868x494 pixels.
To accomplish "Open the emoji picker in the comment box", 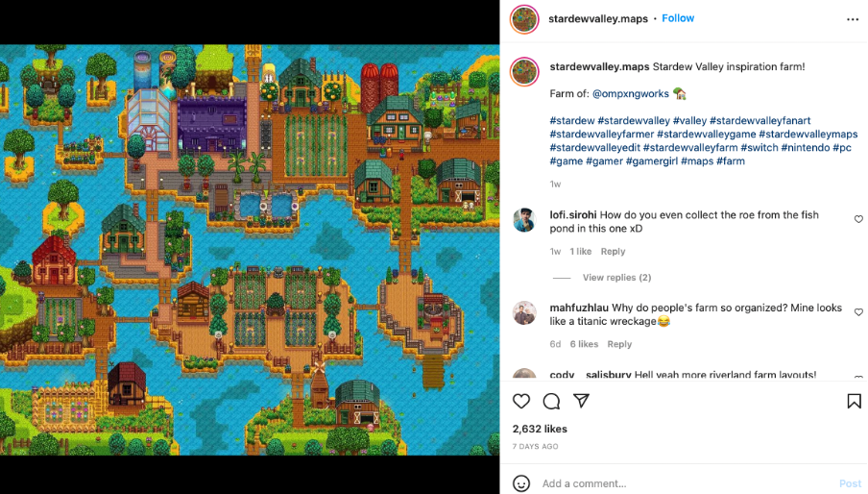I will pos(521,483).
